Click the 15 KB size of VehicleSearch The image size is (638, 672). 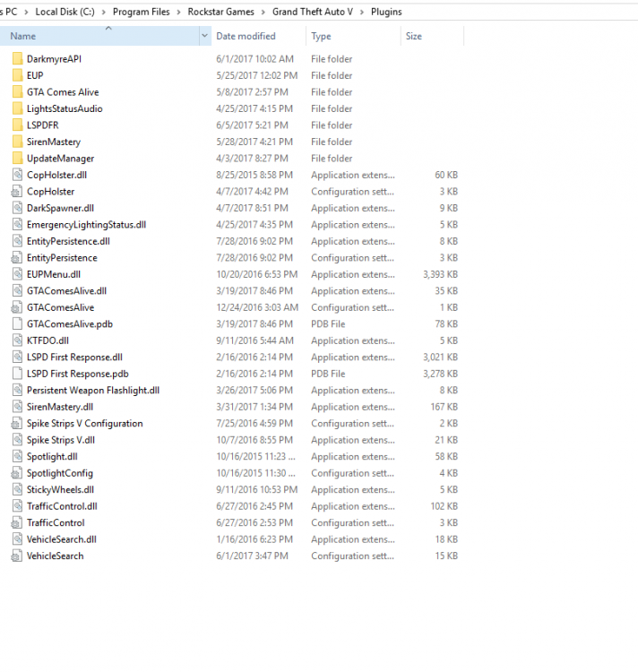coord(446,556)
